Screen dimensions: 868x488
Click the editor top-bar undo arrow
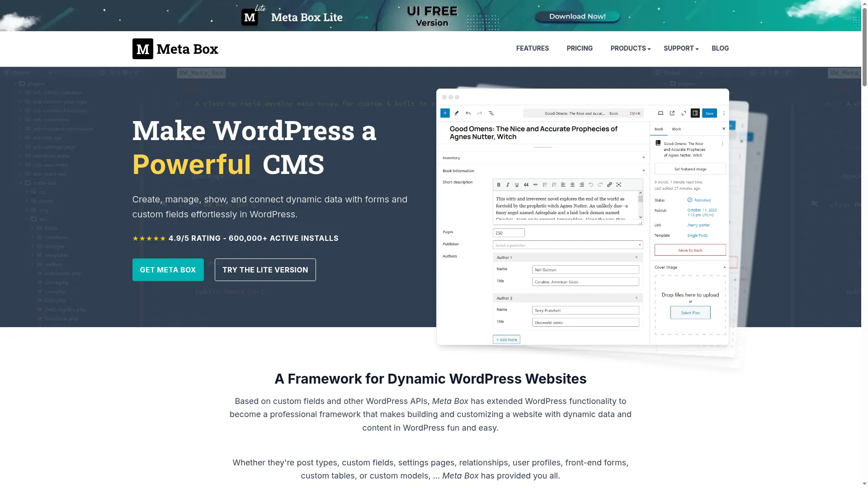pos(468,113)
